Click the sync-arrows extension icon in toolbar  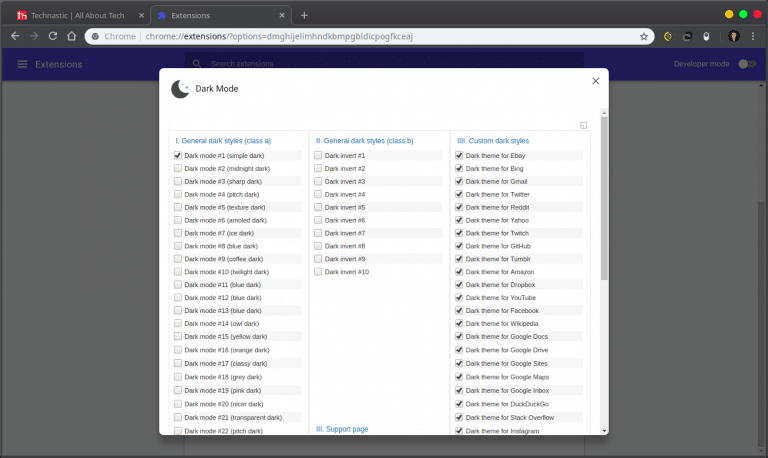point(687,36)
